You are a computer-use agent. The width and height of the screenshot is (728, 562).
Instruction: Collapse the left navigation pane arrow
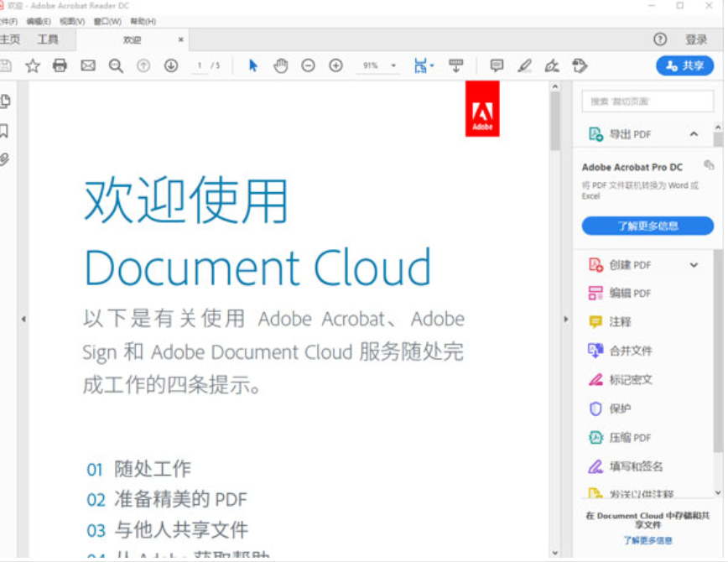pos(23,319)
